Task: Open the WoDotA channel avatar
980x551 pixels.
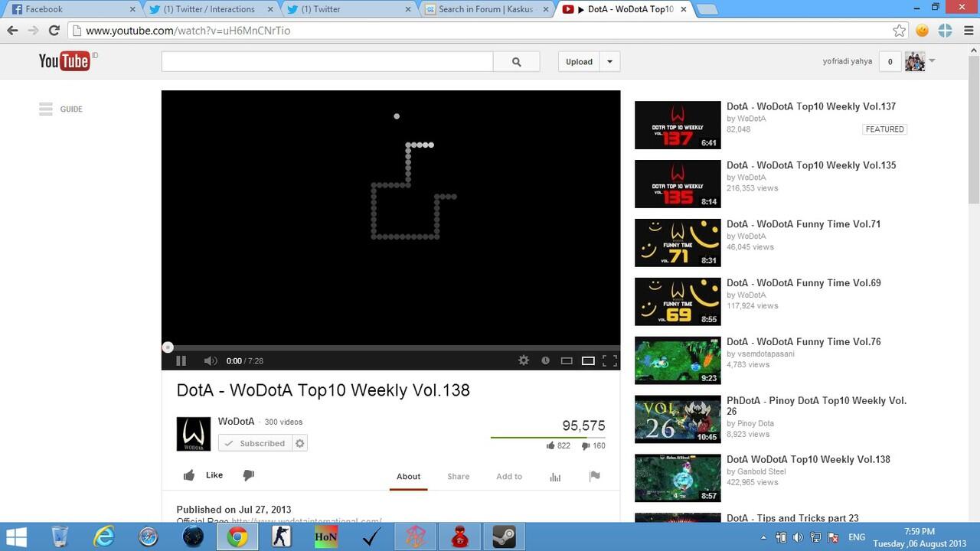Action: coord(194,434)
